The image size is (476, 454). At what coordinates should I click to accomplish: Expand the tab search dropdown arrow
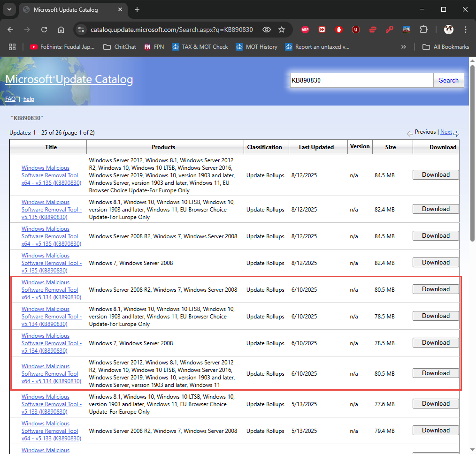(x=9, y=9)
